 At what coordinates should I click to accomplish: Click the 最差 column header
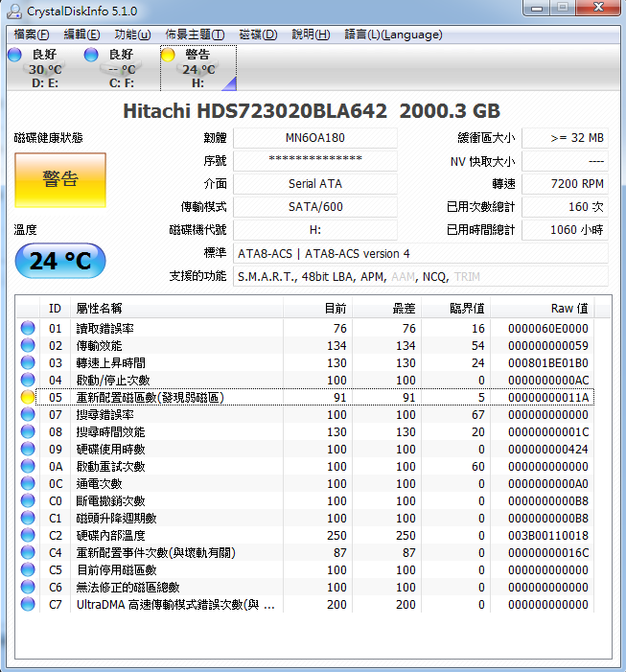click(387, 308)
